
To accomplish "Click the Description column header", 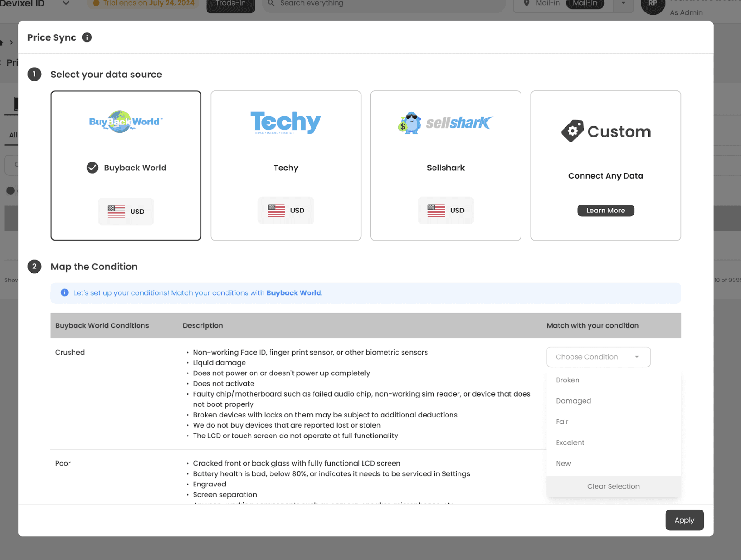I will (203, 325).
